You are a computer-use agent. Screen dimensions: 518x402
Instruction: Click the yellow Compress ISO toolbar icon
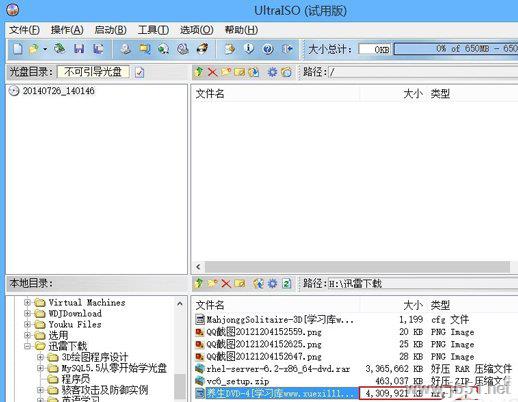pos(145,49)
